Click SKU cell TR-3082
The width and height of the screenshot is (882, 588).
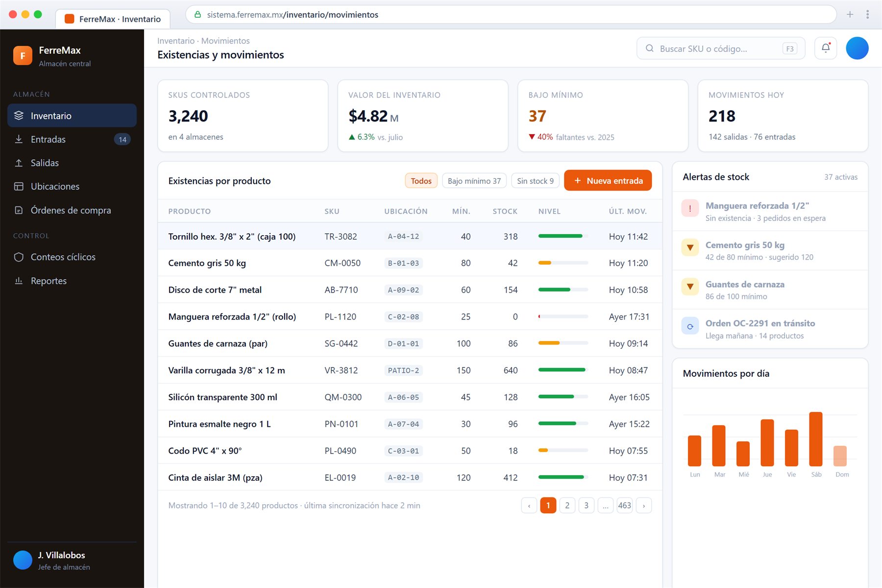[341, 236]
